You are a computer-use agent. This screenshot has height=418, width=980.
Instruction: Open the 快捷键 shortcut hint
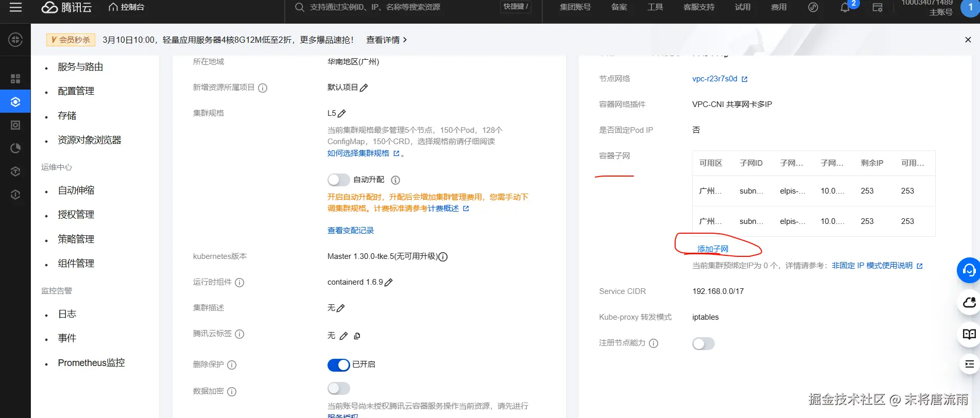tap(515, 7)
